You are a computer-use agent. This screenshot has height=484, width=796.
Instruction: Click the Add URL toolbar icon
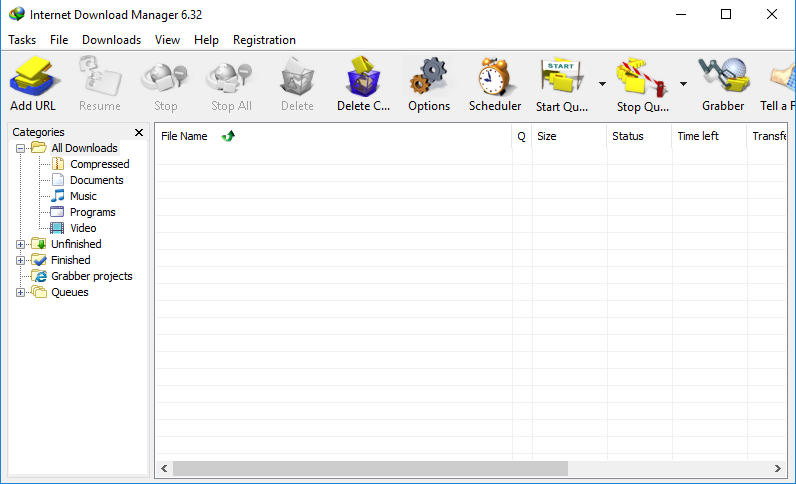(x=34, y=76)
